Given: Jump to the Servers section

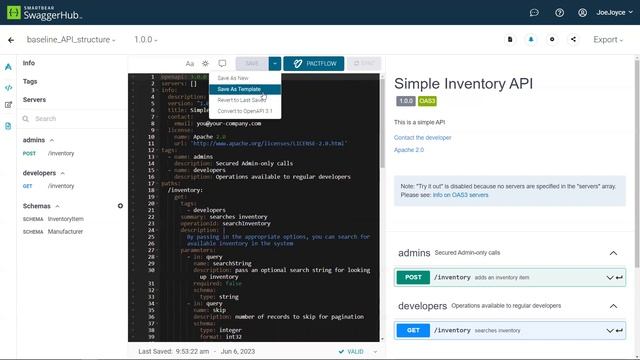Looking at the screenshot, I should pos(34,100).
